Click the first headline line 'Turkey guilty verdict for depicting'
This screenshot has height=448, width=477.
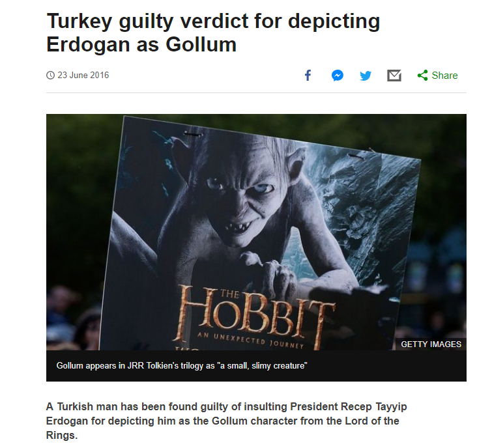[x=213, y=21]
